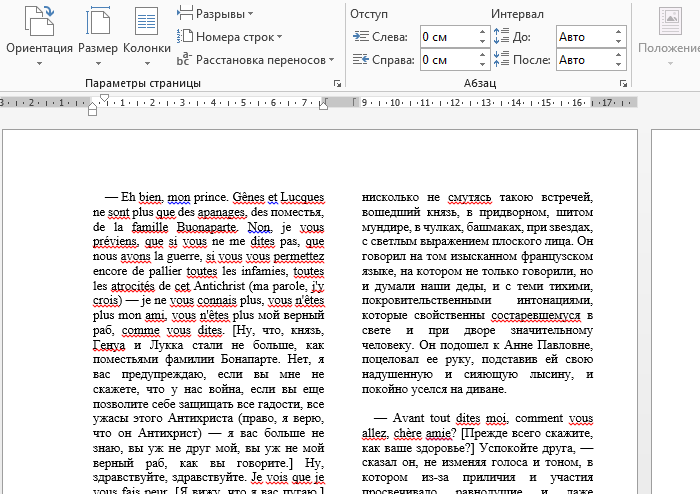The image size is (700, 494).
Task: Expand the dropdown arrow under Колонки
Action: tap(146, 63)
